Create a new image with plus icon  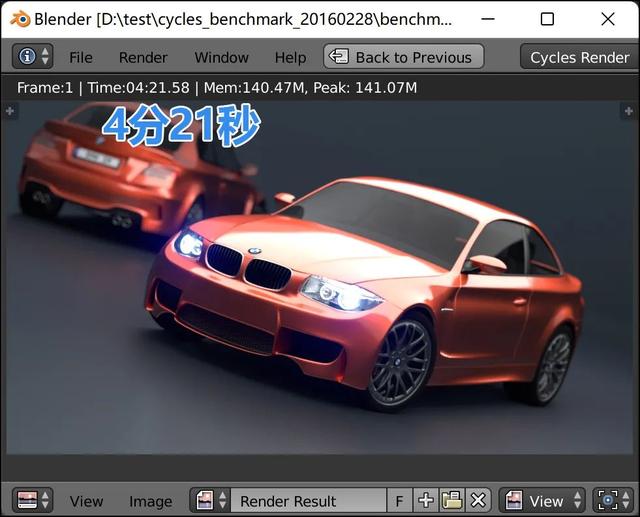(426, 500)
